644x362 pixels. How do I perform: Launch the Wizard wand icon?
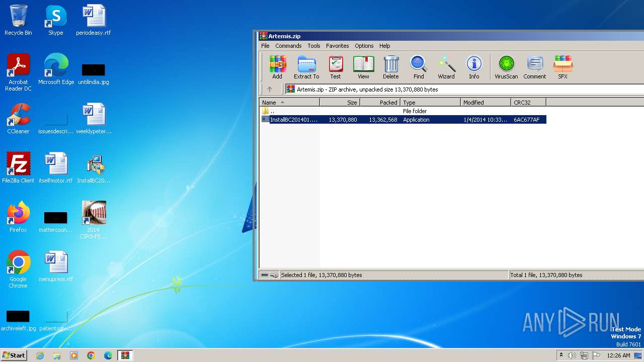click(446, 67)
